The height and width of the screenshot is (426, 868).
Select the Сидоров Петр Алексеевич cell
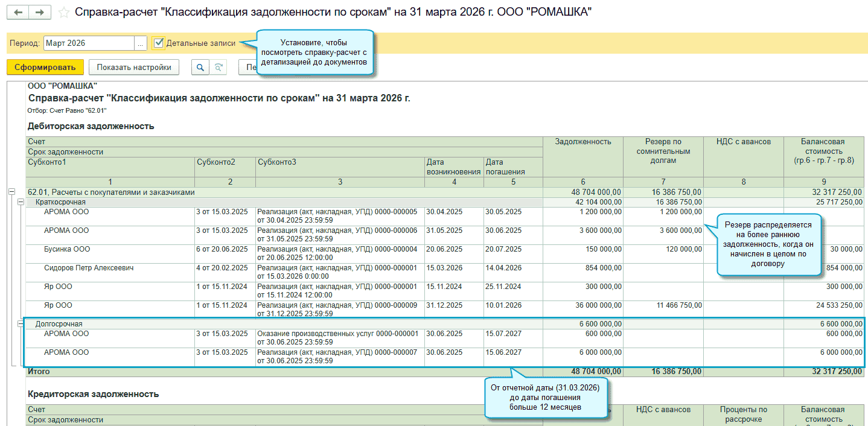(x=88, y=268)
